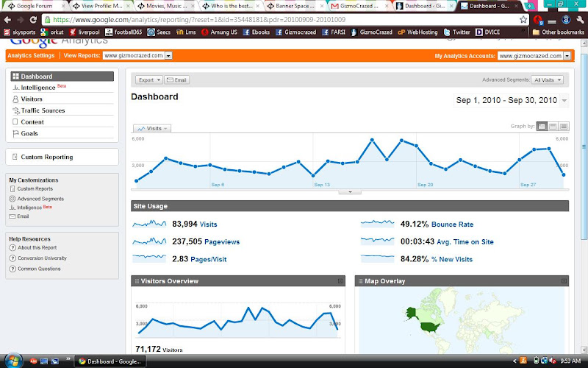This screenshot has width=588, height=368.
Task: Click the Export button
Action: click(149, 80)
